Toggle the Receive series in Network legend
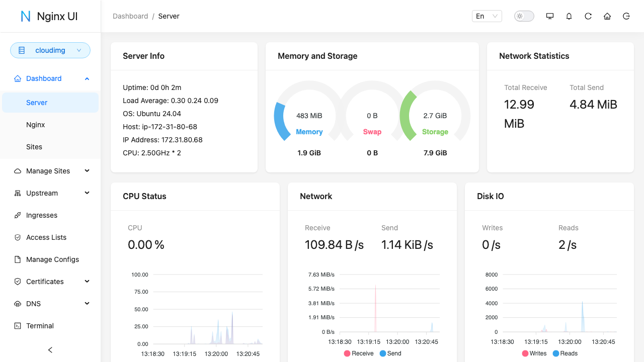The width and height of the screenshot is (644, 362). [x=359, y=353]
